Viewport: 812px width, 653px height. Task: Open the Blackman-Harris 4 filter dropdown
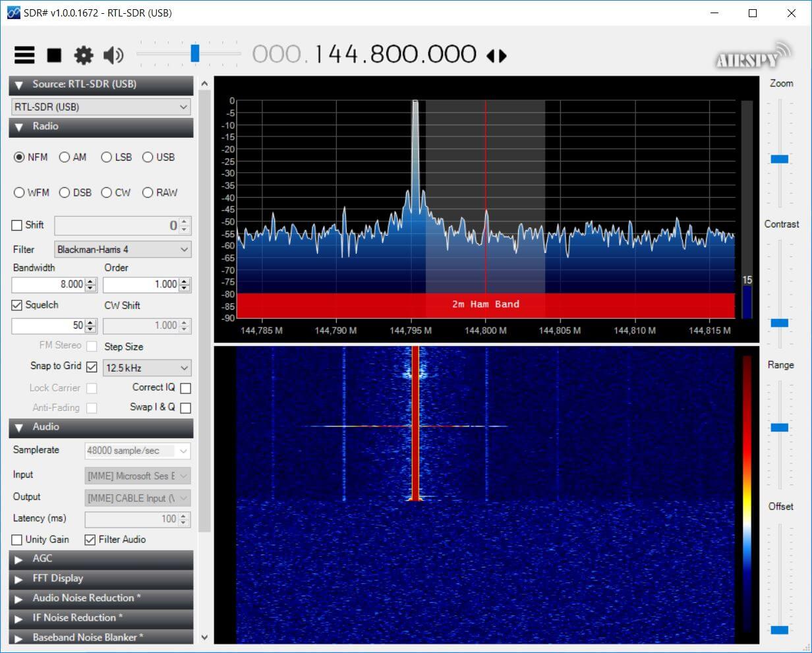[123, 249]
